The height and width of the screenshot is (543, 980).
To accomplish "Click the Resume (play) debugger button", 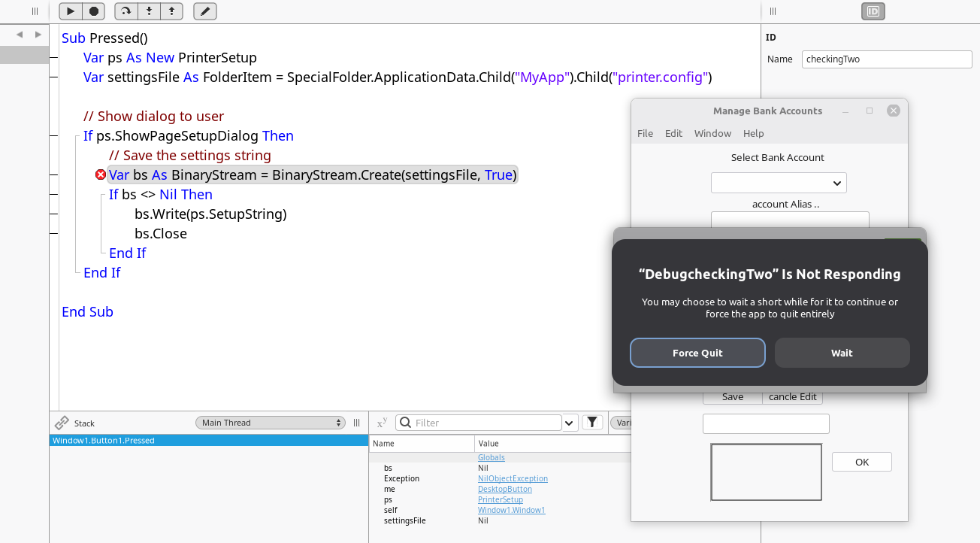I will point(71,11).
